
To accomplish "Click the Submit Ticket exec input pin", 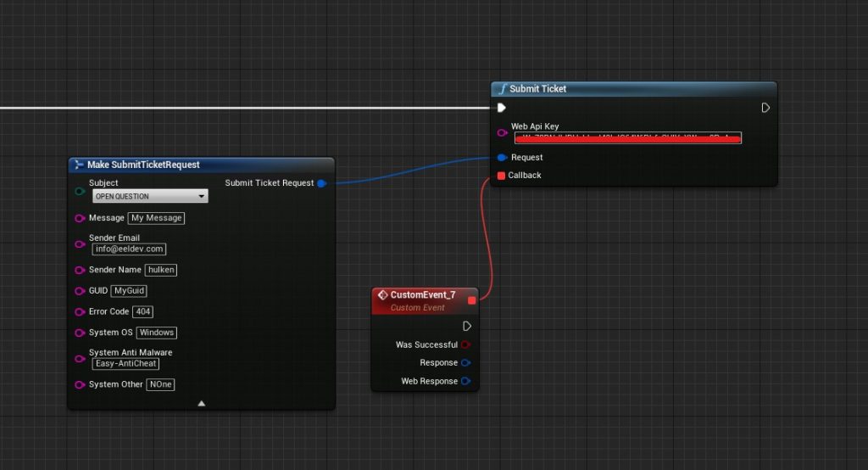I will tap(502, 108).
